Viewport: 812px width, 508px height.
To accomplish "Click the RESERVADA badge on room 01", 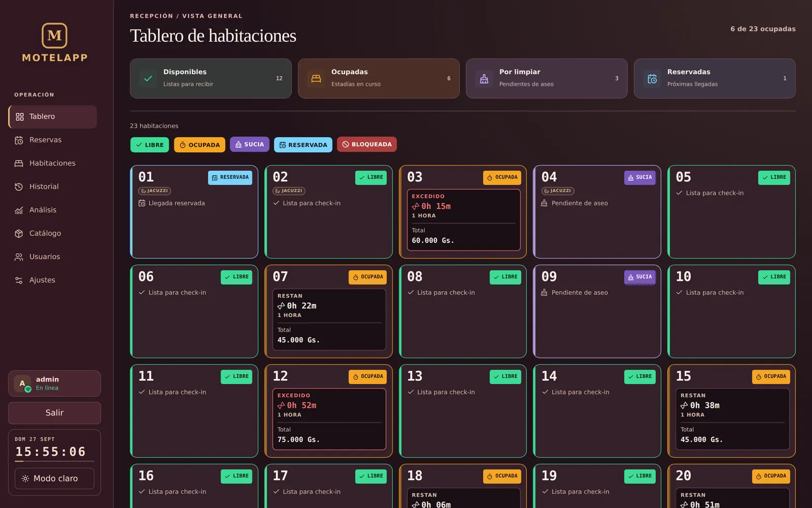I will click(x=230, y=178).
